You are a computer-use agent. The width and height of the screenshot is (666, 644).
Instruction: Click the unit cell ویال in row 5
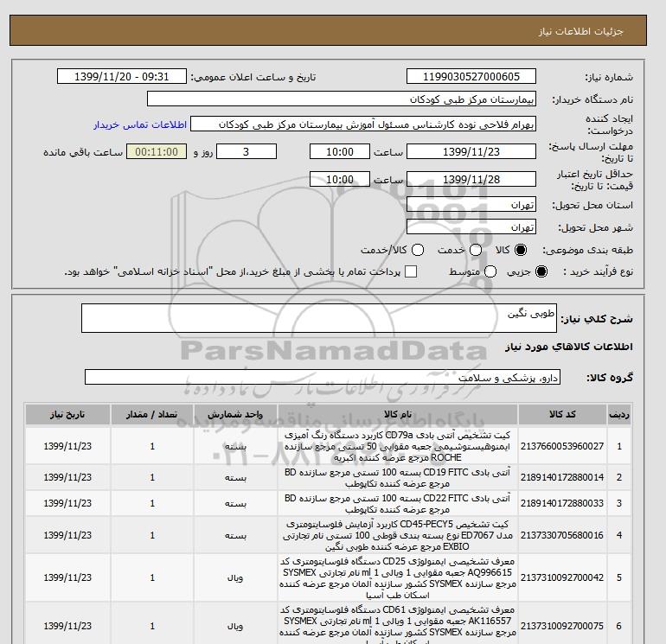[235, 577]
